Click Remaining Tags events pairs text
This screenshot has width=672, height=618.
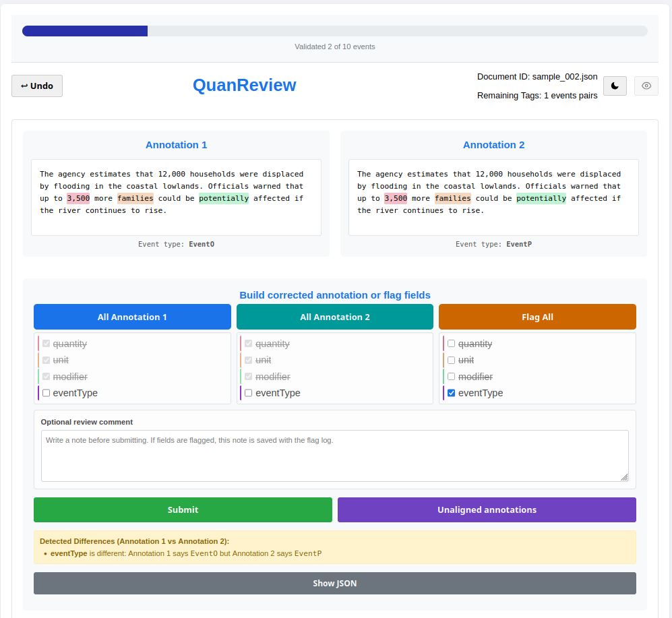(x=537, y=96)
